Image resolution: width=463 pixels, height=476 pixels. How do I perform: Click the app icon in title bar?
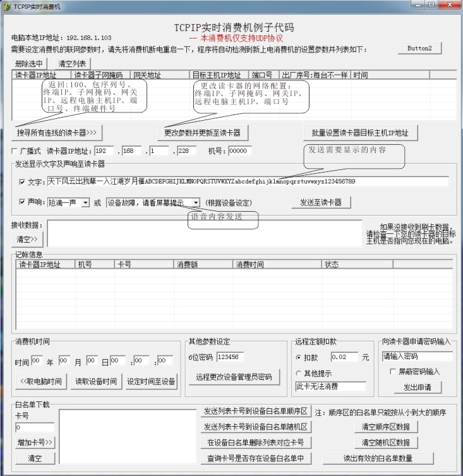pyautogui.click(x=8, y=6)
